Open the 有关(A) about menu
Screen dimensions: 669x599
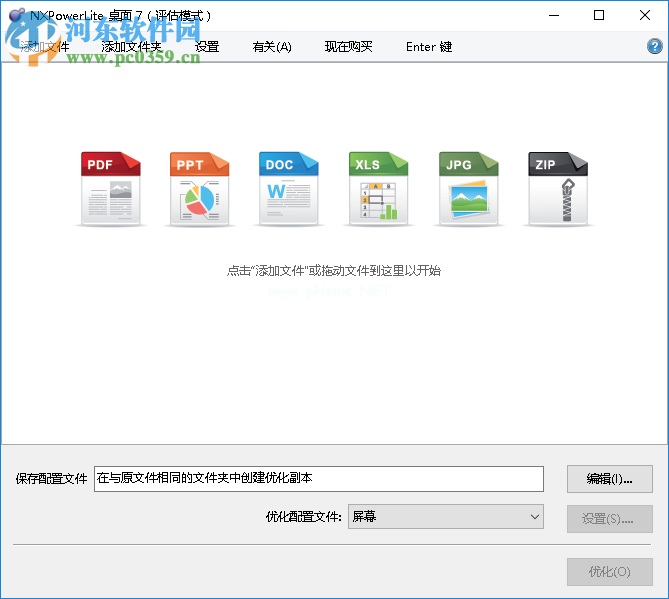click(x=272, y=47)
